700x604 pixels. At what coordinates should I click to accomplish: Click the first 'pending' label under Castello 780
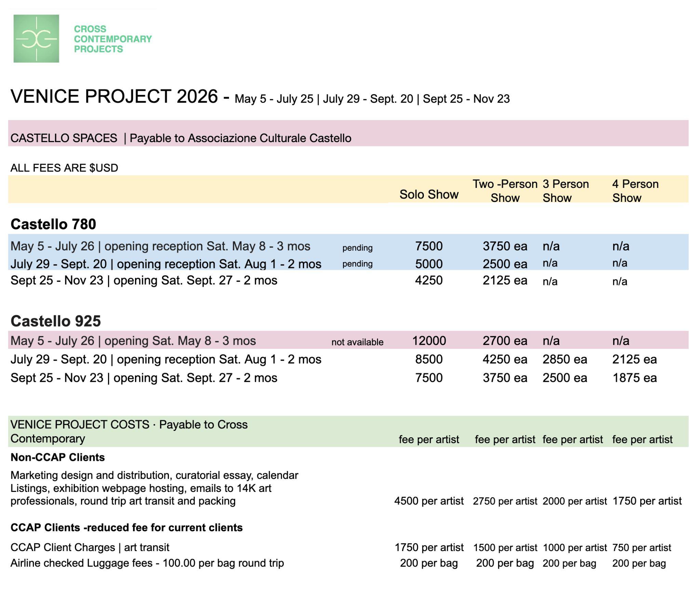357,248
